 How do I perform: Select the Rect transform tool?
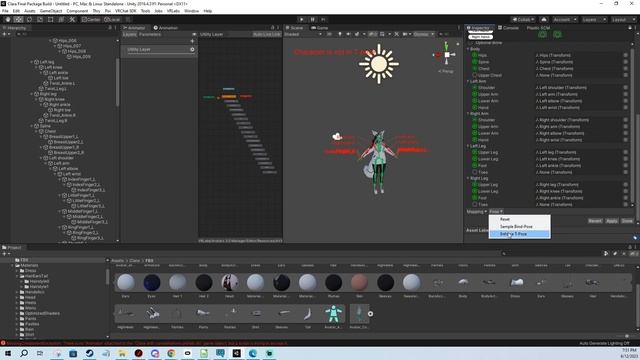(51, 19)
